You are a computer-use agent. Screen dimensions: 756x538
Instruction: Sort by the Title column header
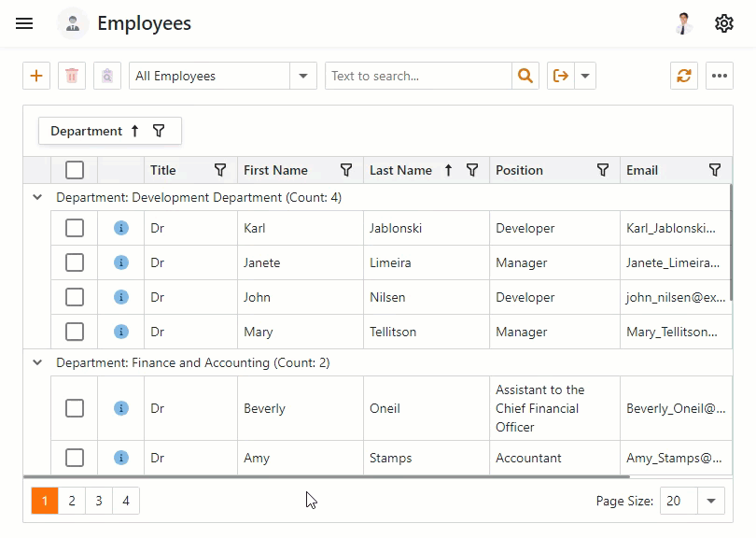pos(163,170)
